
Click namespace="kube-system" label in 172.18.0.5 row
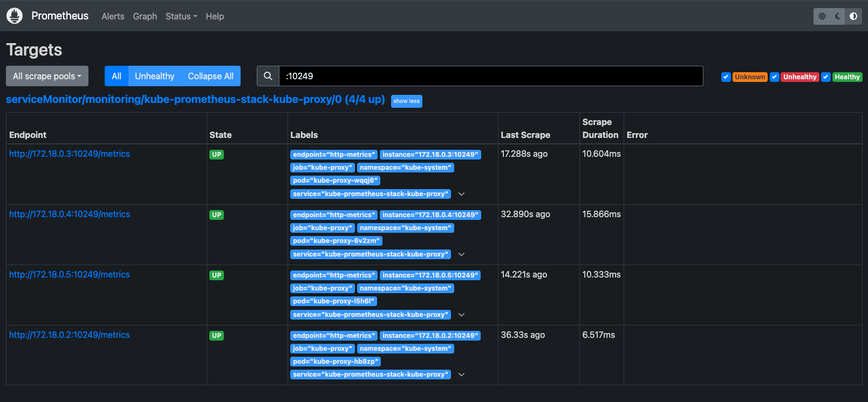pos(406,288)
